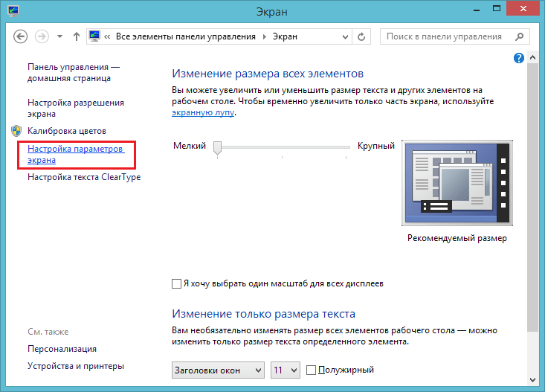This screenshot has height=392, width=545.
Task: Enable the Полужирный checkbox
Action: pyautogui.click(x=311, y=370)
